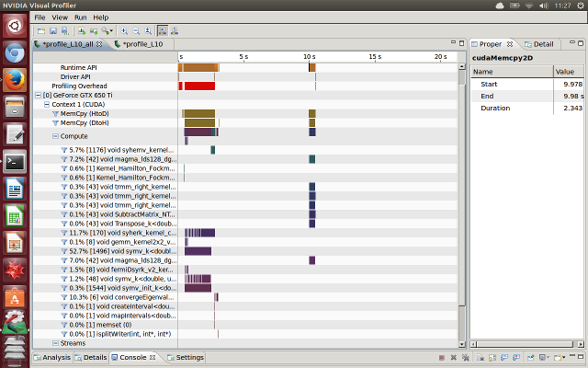Click the red Profiling Overhead timeline bar
This screenshot has width=588, height=368.
click(199, 86)
